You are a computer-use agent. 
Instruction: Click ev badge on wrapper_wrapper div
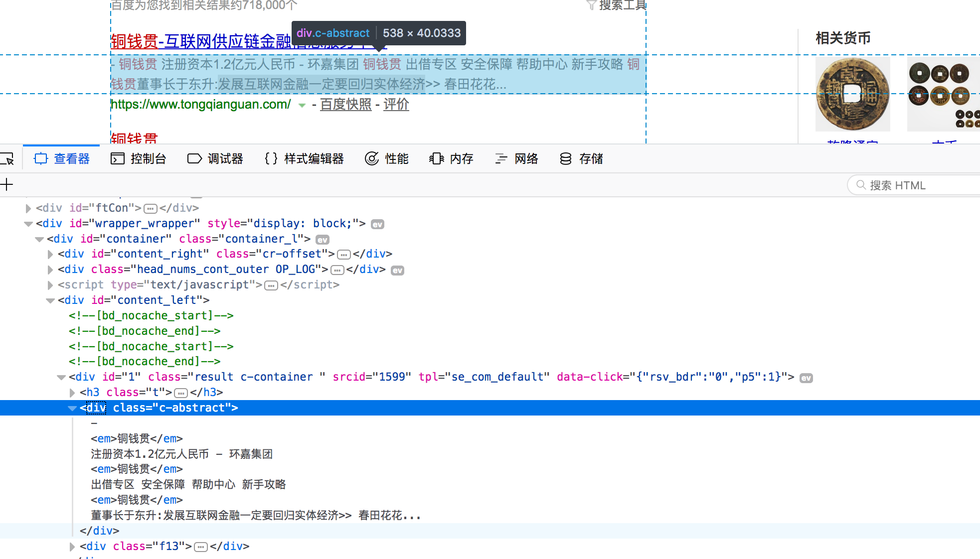(377, 224)
